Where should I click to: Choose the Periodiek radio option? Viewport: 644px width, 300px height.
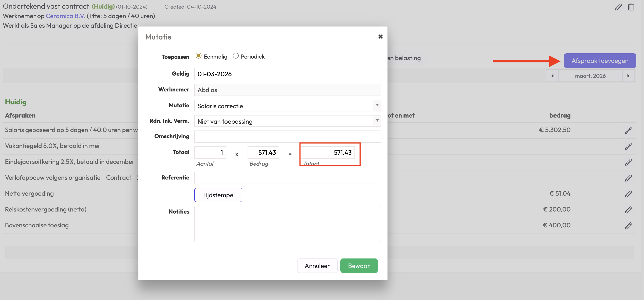pos(235,56)
